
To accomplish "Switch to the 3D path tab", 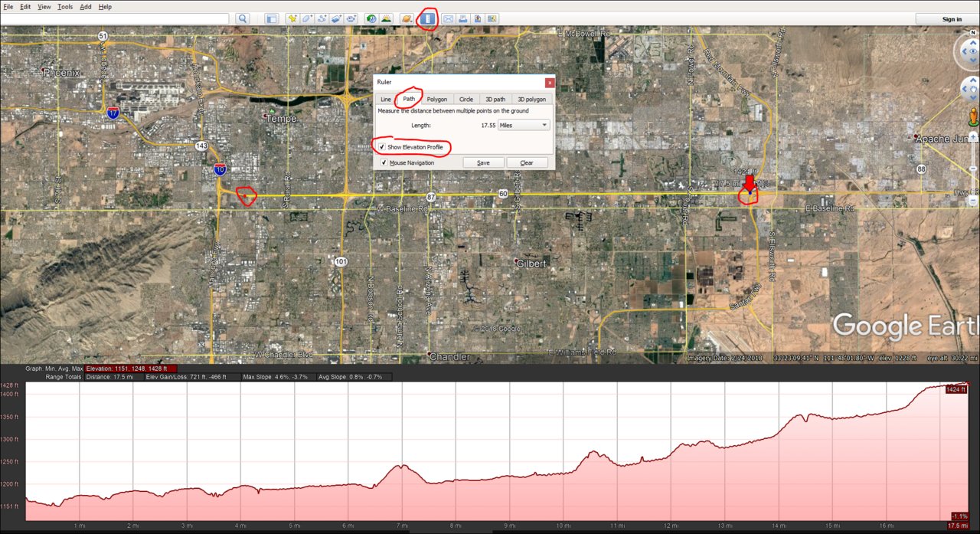I will pyautogui.click(x=495, y=100).
